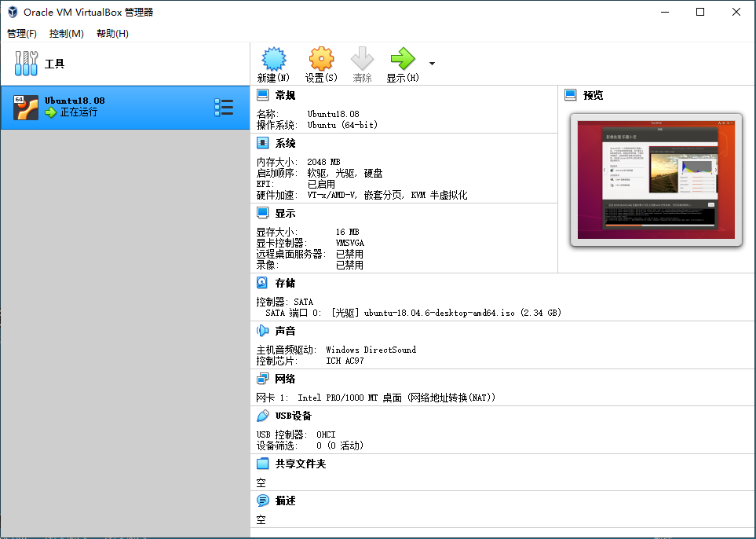Click the 新建 (New) toolbar icon

273,59
